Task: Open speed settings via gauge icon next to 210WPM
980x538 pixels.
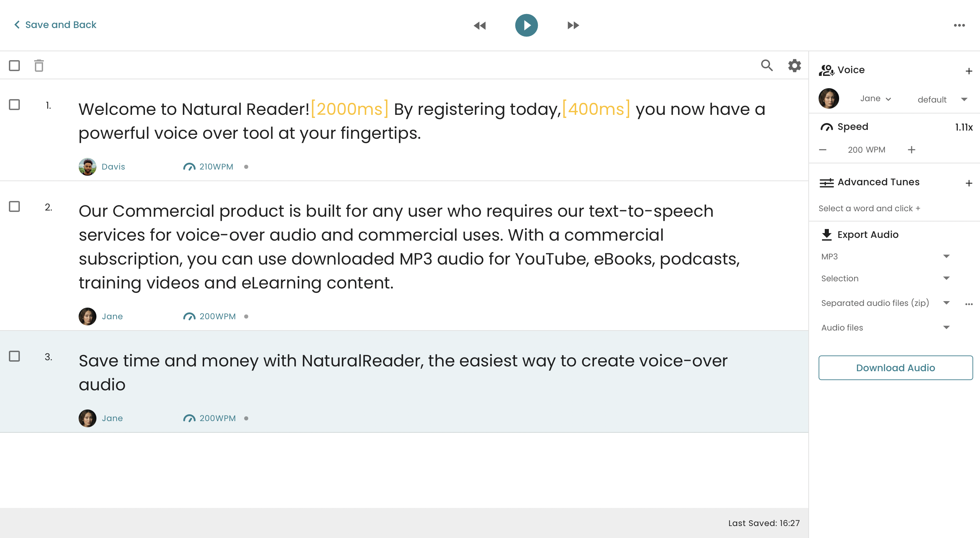Action: pyautogui.click(x=190, y=166)
